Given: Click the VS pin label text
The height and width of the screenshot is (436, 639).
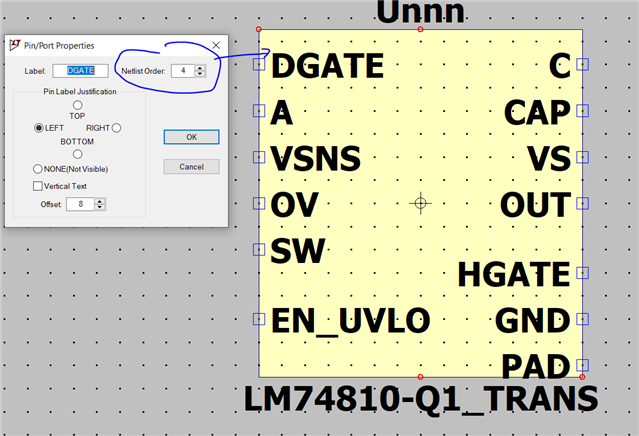Looking at the screenshot, I should tap(549, 159).
